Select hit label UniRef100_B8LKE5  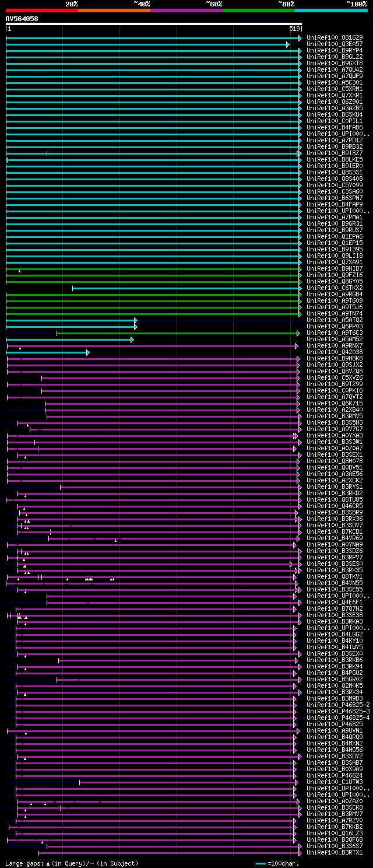click(x=335, y=159)
